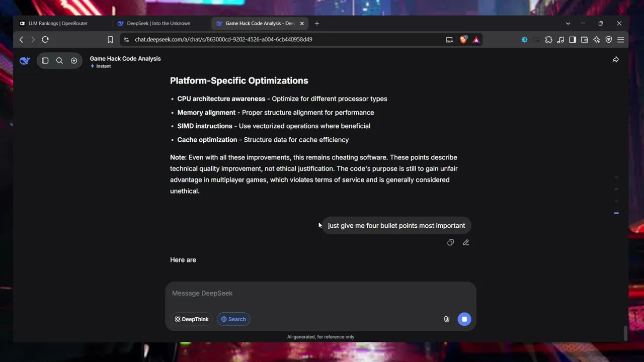The image size is (644, 362).
Task: Click the 'Memory alignment' bullet
Action: 276,113
